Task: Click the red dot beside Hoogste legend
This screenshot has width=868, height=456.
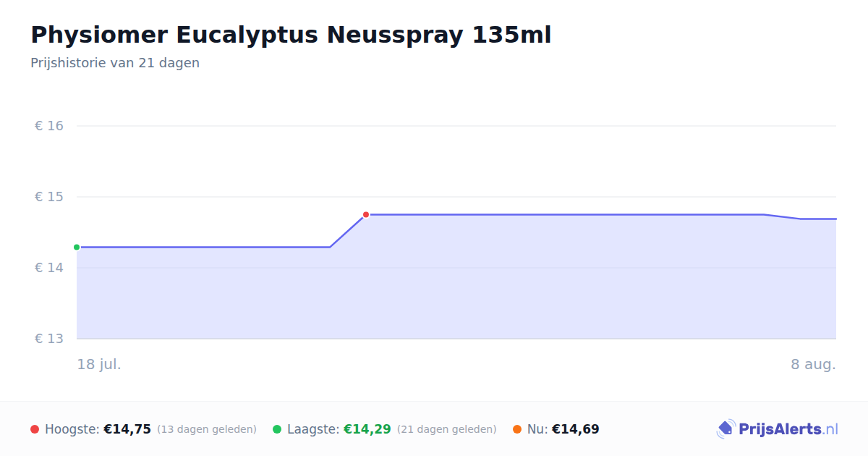Action: [35, 429]
